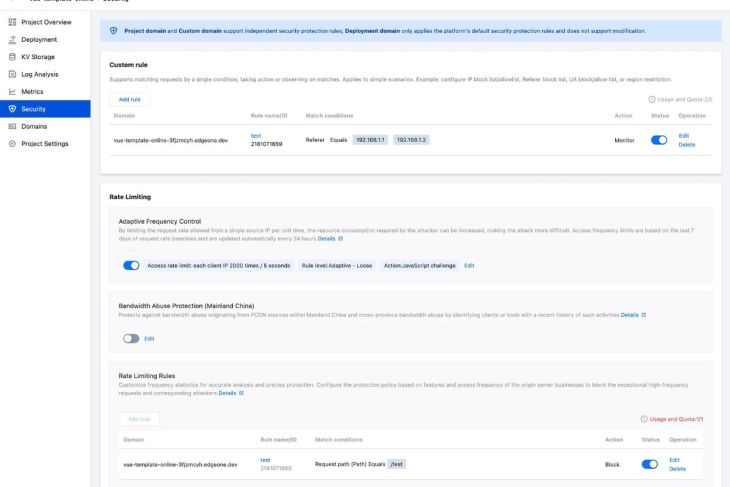
Task: Click the Metrics chart icon in sidebar
Action: tap(12, 91)
